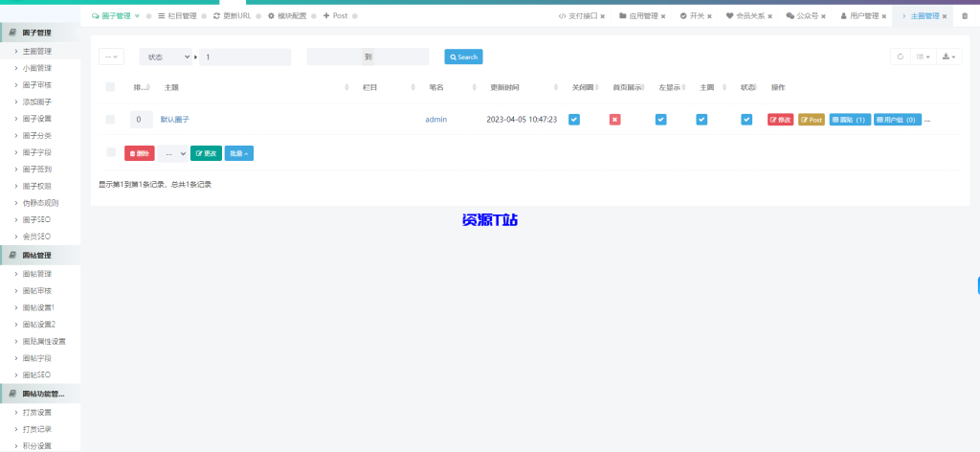The width and height of the screenshot is (980, 452).
Task: Open 伪静态规则 in the sidebar
Action: pyautogui.click(x=41, y=203)
